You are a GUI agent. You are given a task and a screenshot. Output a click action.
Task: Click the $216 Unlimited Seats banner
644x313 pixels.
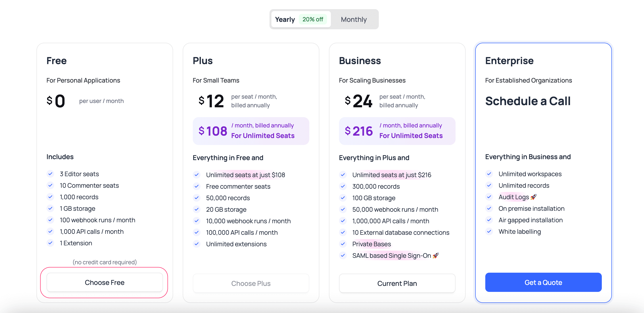pos(397,131)
